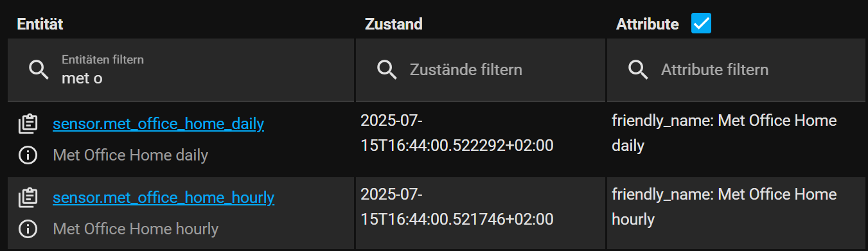This screenshot has width=868, height=251.
Task: Focus the Attribute filtern input field
Action: tap(736, 70)
